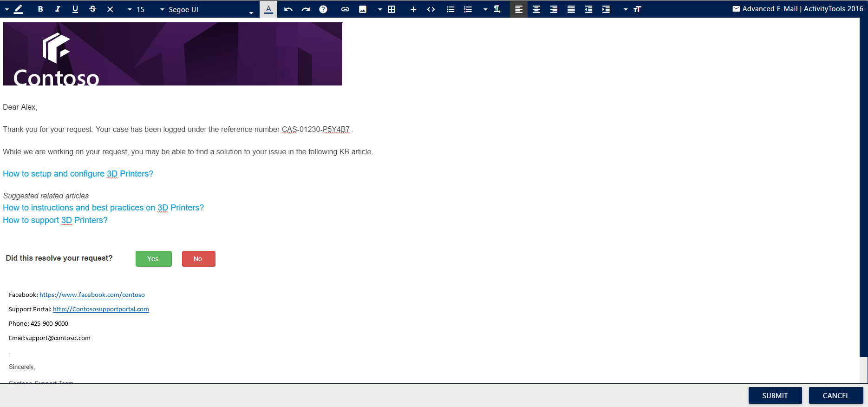Open the text size formatting tool

637,9
